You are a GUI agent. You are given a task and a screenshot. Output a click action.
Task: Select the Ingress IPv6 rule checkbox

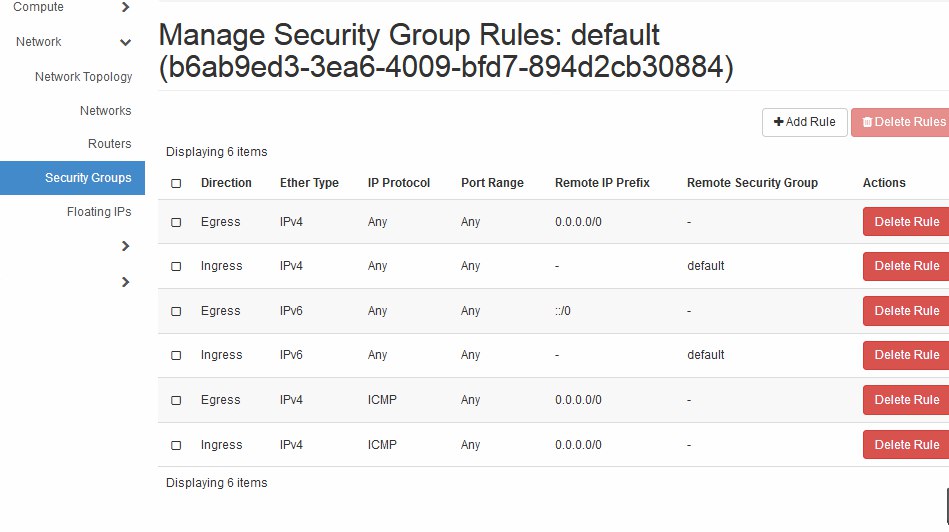pos(176,355)
